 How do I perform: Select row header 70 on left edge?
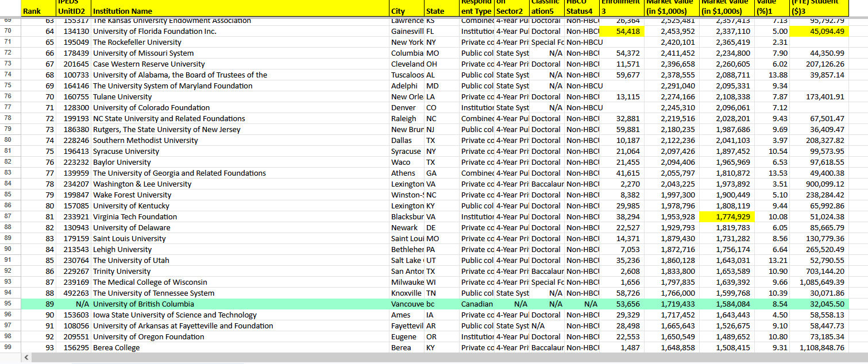[x=9, y=31]
